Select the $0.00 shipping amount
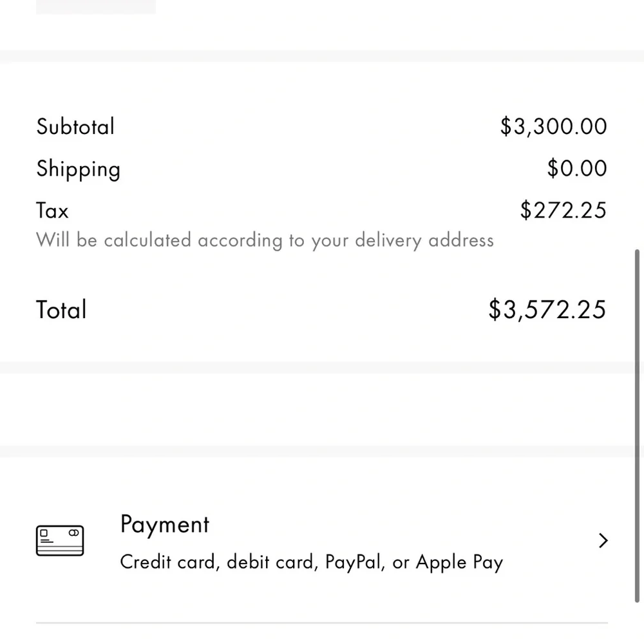The image size is (644, 644). (x=576, y=168)
